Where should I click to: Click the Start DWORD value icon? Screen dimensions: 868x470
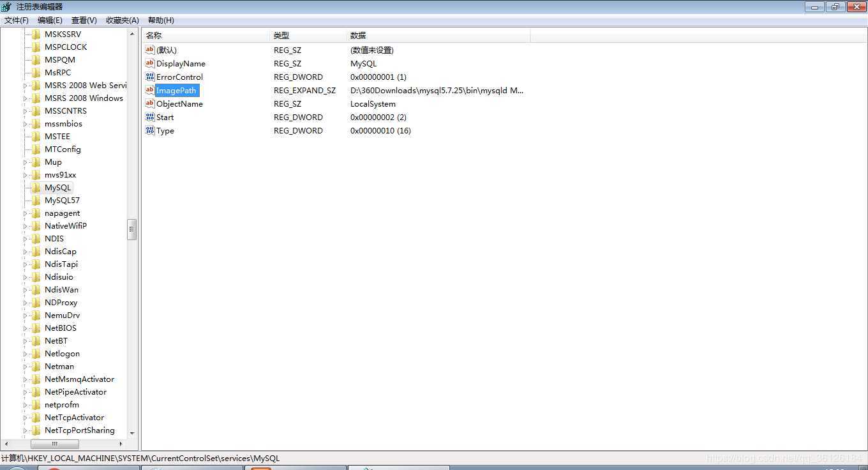(150, 117)
